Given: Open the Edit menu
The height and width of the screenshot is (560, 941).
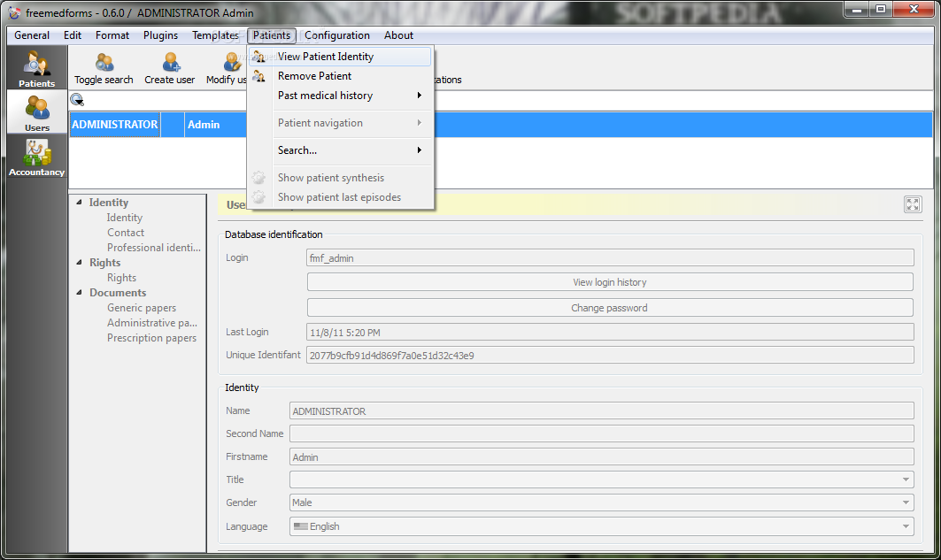Looking at the screenshot, I should coord(73,35).
